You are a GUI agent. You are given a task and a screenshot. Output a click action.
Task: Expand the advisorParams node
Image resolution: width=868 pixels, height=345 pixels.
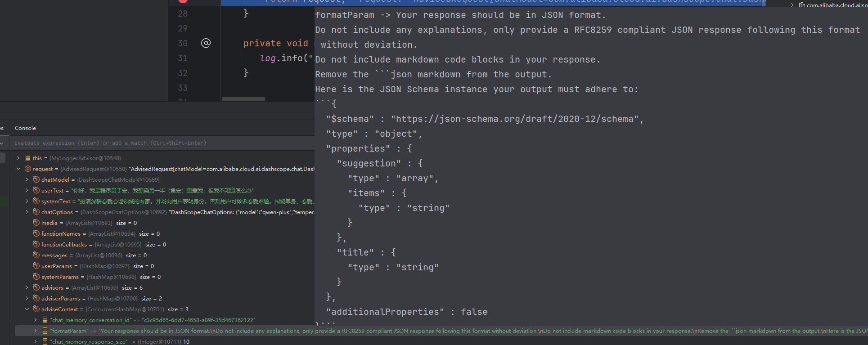pyautogui.click(x=27, y=298)
